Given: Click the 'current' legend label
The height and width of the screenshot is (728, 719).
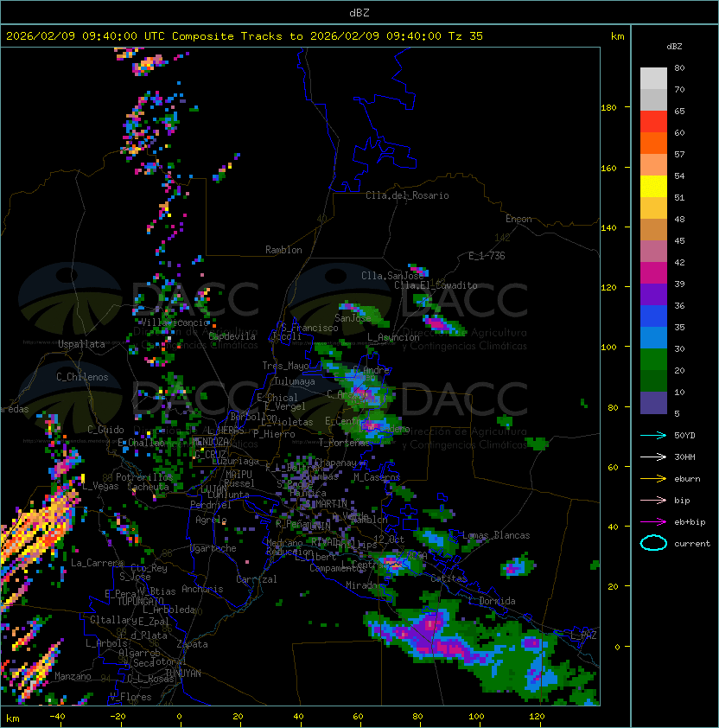Looking at the screenshot, I should click(x=692, y=544).
